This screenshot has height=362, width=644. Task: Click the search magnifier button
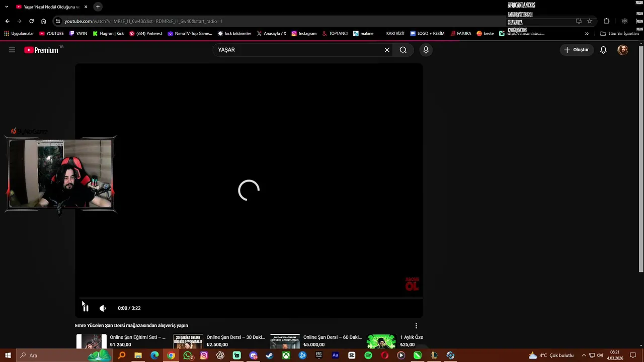click(403, 50)
